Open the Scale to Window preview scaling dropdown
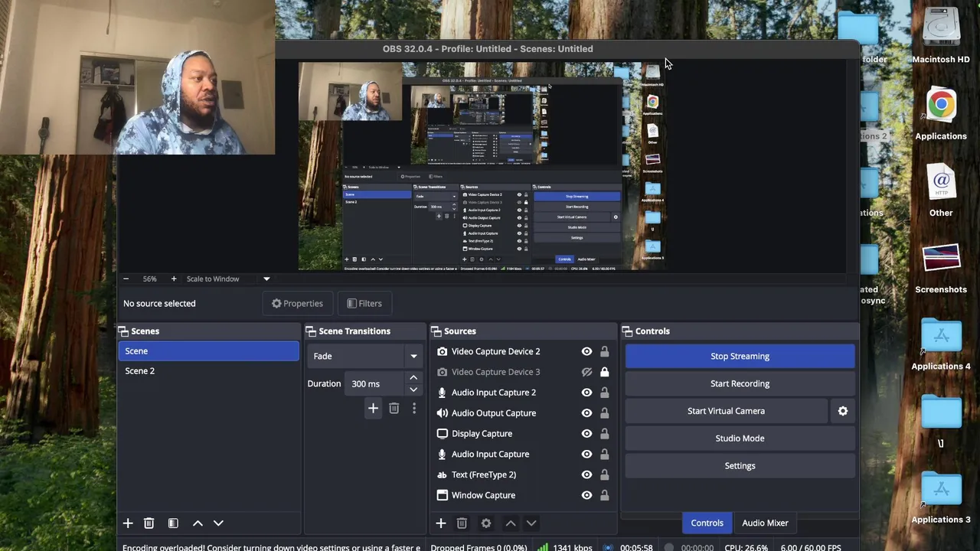Viewport: 980px width, 551px height. 228,279
